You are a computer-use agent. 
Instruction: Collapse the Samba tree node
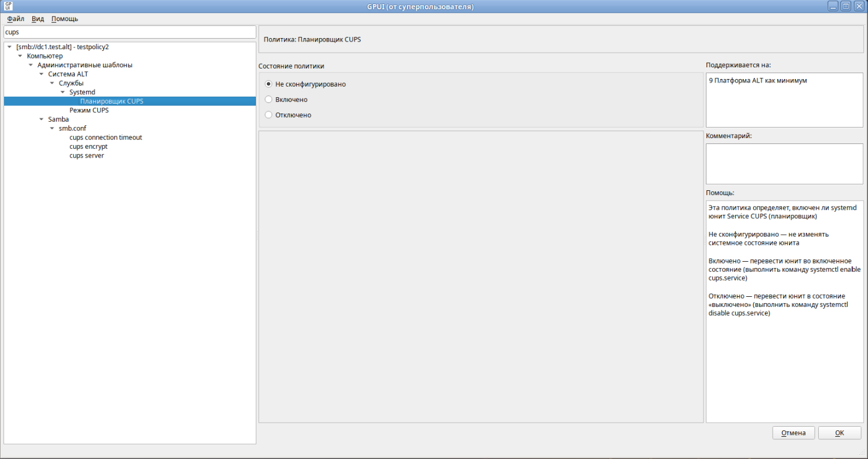[x=42, y=119]
